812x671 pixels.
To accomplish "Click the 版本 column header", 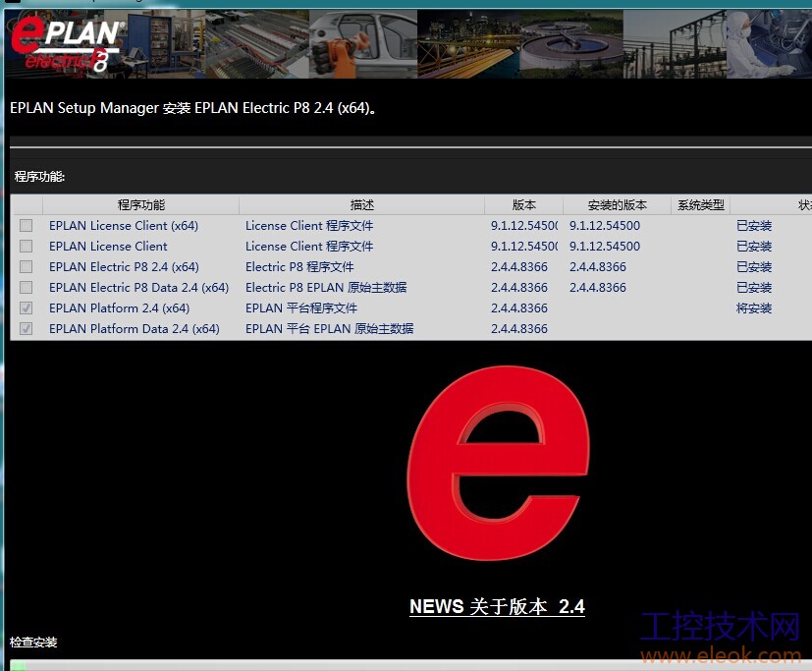I will (523, 205).
